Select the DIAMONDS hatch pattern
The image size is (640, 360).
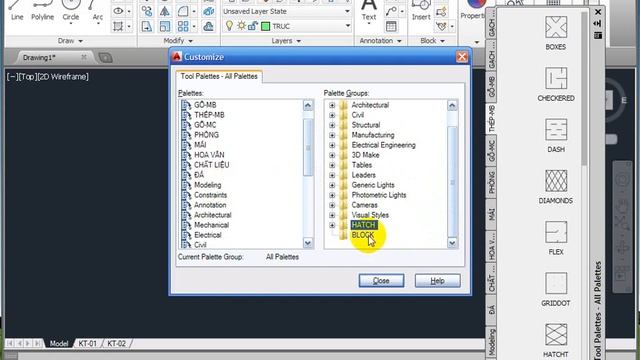coord(556,187)
